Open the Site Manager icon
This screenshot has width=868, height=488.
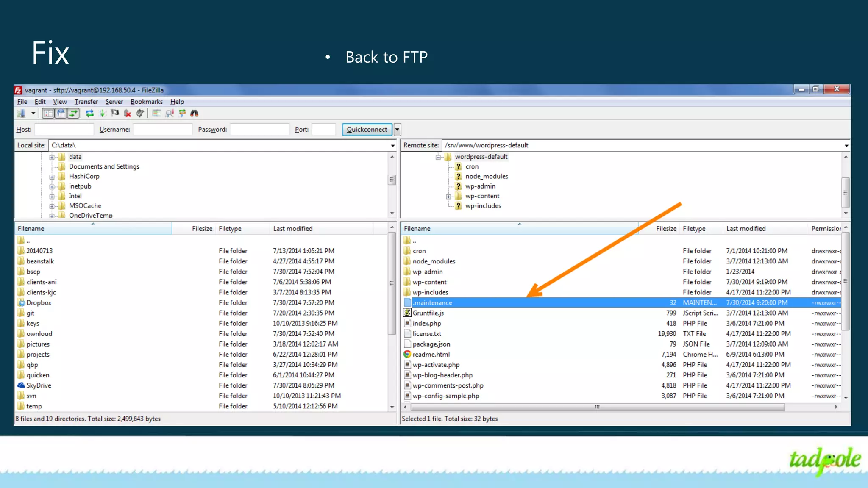(x=21, y=113)
